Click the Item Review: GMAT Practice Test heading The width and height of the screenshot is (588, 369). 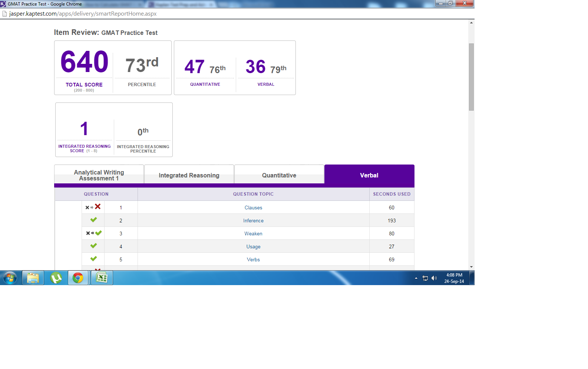[x=106, y=33]
